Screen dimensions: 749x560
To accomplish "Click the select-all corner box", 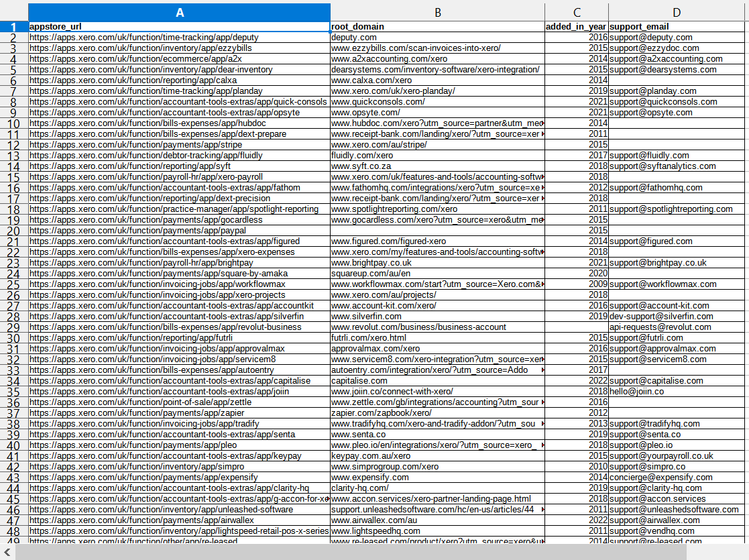I will (14, 12).
